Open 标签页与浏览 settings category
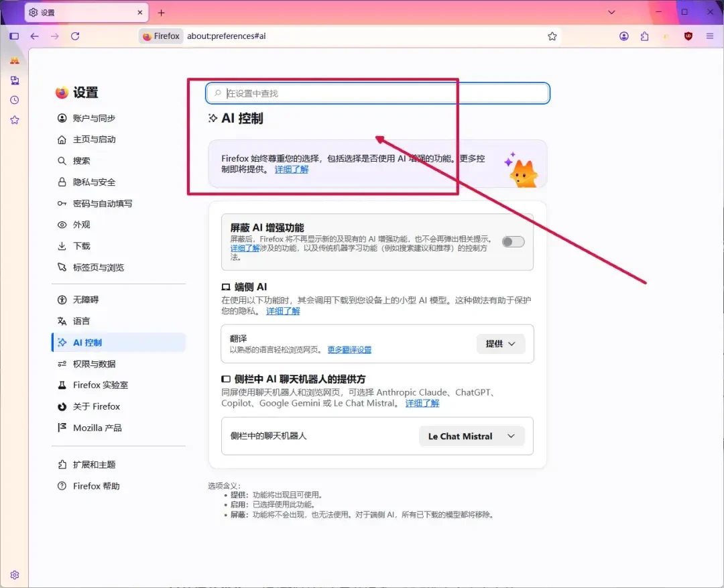The image size is (724, 588). click(119, 268)
